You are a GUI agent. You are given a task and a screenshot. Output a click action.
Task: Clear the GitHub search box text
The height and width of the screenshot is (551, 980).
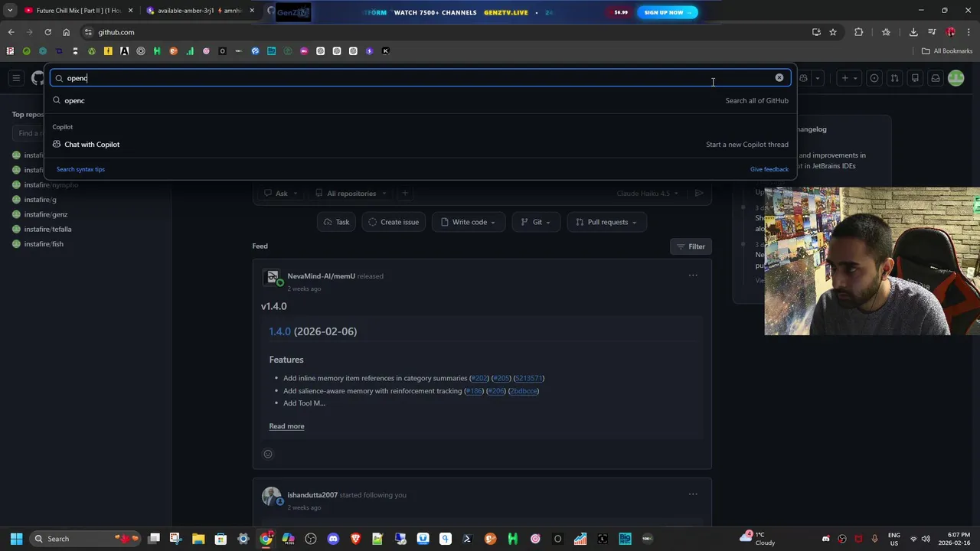click(779, 78)
